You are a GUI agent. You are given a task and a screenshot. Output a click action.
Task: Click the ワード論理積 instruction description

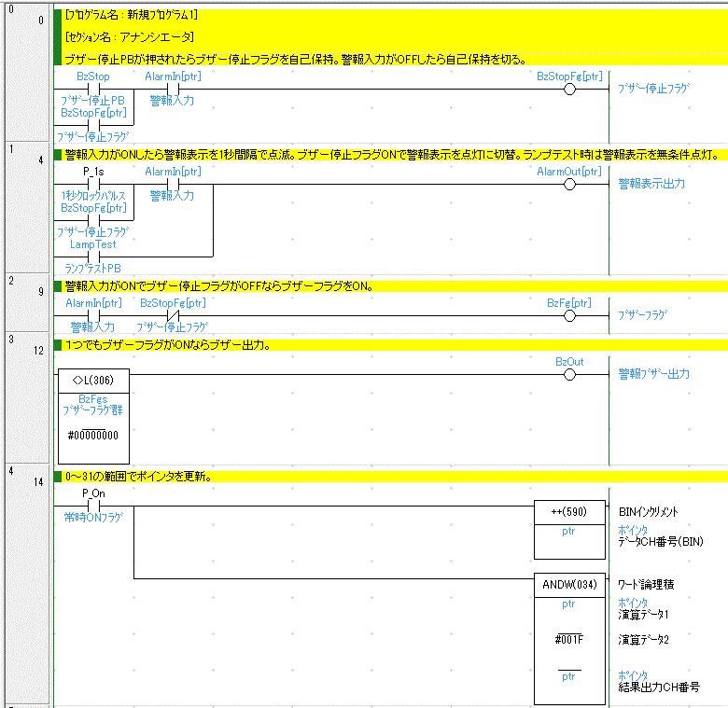646,585
